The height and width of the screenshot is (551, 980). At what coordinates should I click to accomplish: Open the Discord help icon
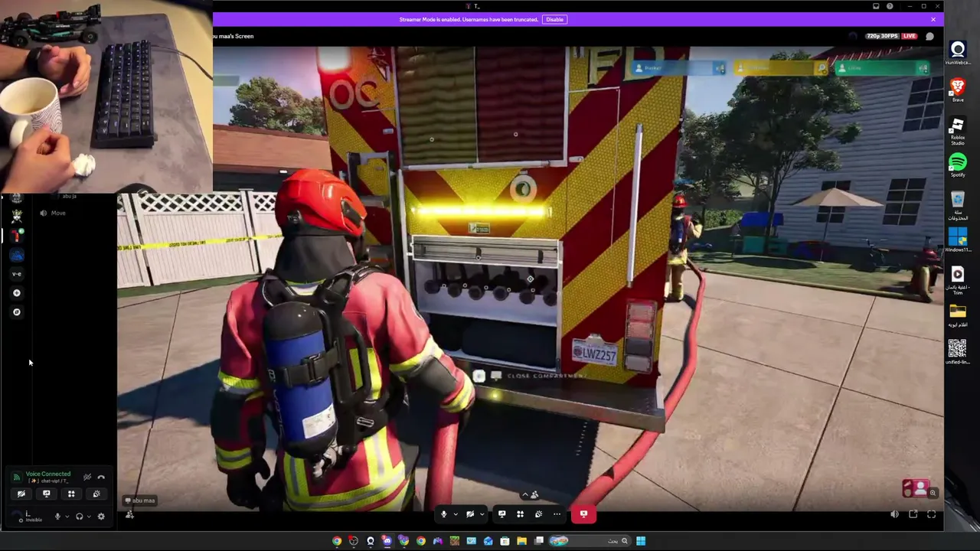coord(890,6)
